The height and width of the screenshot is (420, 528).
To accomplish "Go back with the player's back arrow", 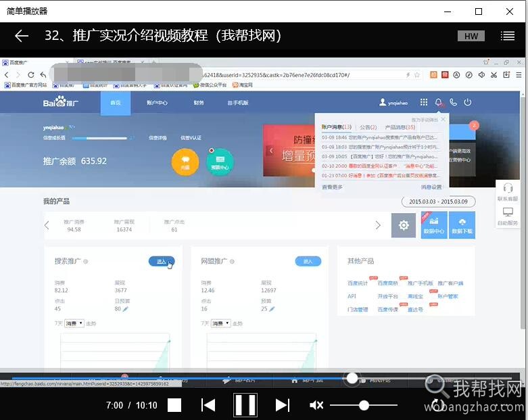I will [22, 36].
